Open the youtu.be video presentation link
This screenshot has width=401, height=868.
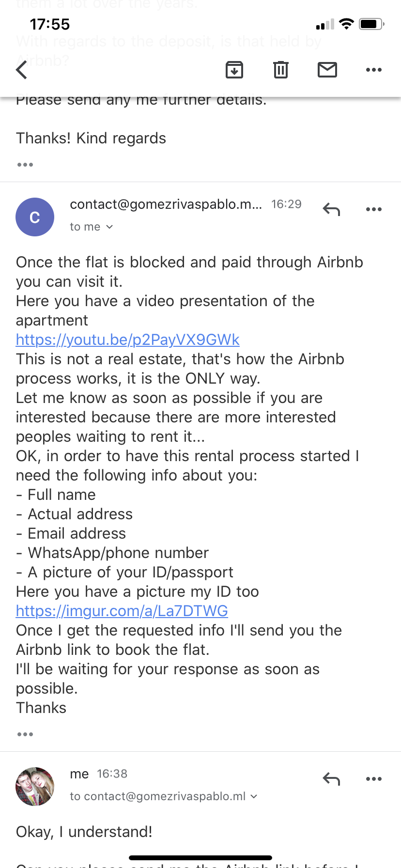[128, 340]
